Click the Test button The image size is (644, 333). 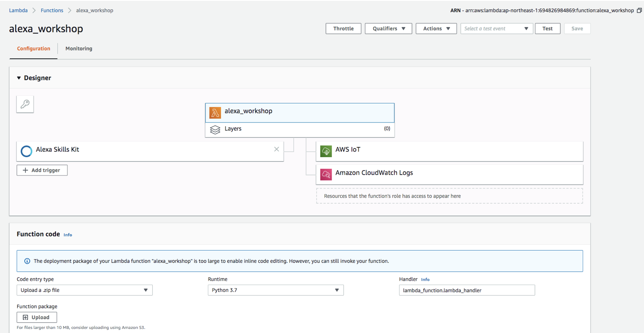pyautogui.click(x=547, y=28)
